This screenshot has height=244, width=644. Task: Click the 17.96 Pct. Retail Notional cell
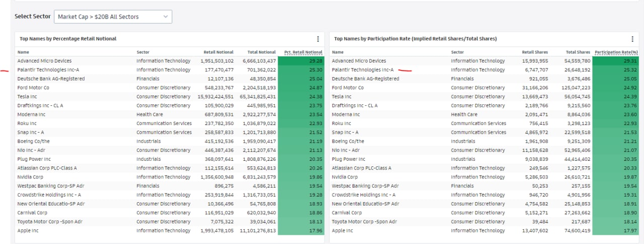coord(301,230)
